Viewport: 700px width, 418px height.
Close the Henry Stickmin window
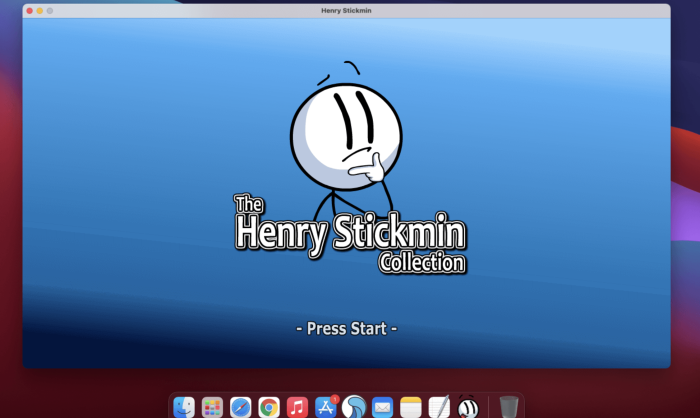[29, 10]
